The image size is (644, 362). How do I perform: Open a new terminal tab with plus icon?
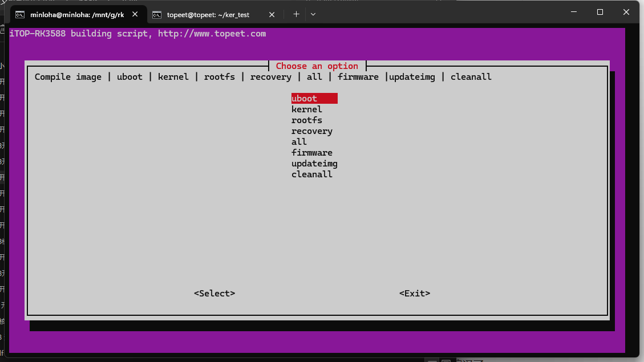click(296, 14)
